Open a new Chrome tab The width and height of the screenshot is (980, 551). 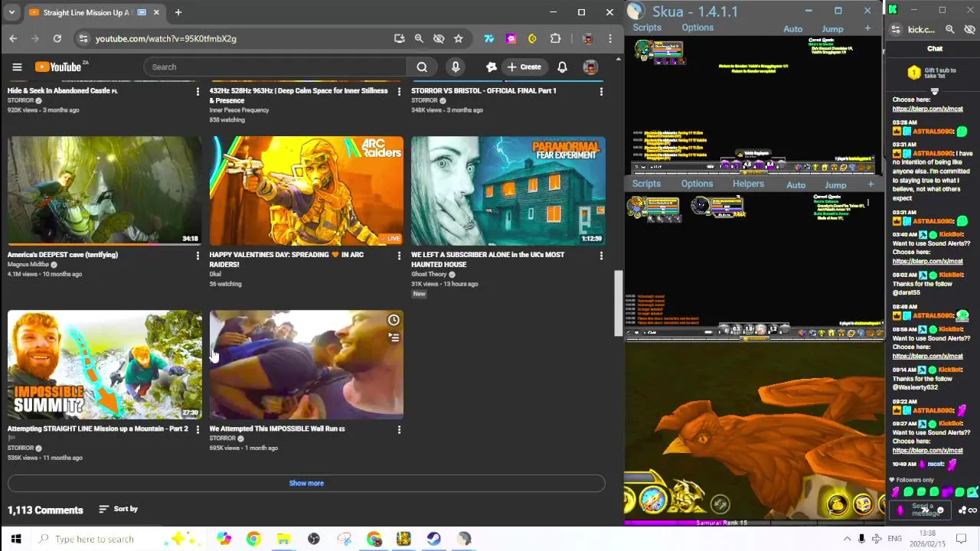coord(178,12)
